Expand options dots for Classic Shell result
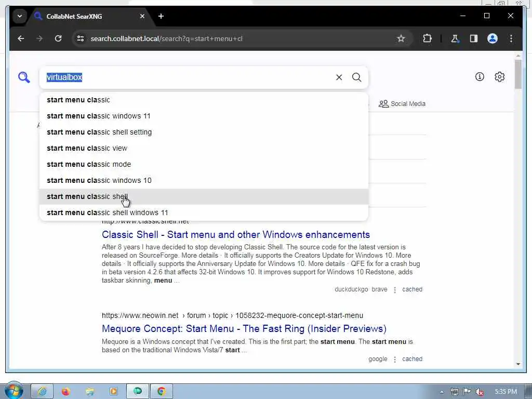This screenshot has width=532, height=399. pyautogui.click(x=395, y=290)
